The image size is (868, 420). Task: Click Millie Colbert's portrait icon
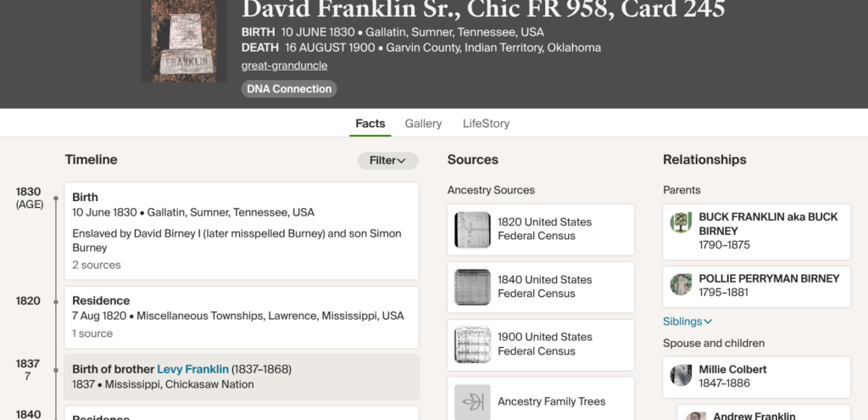(681, 375)
